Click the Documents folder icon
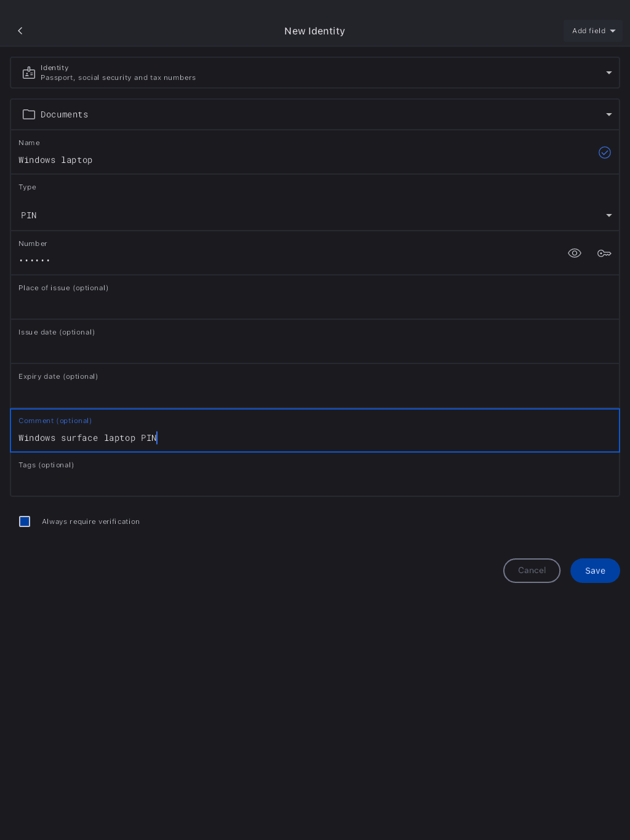Screen dimensions: 630x840 coord(29,114)
